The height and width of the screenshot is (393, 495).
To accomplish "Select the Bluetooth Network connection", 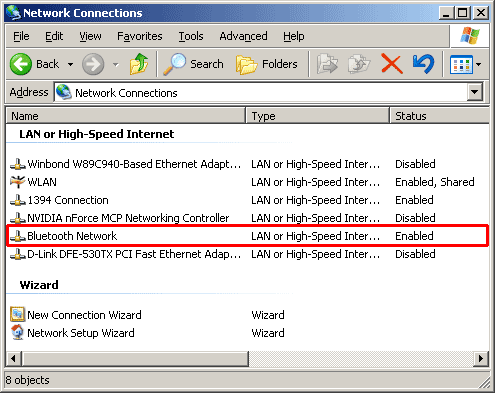I will pyautogui.click(x=247, y=236).
